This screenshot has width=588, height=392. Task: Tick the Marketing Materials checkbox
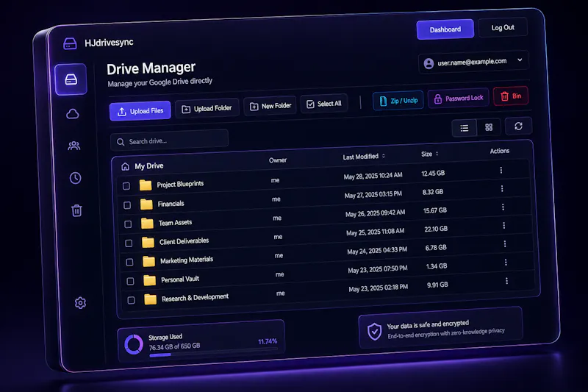pos(129,263)
